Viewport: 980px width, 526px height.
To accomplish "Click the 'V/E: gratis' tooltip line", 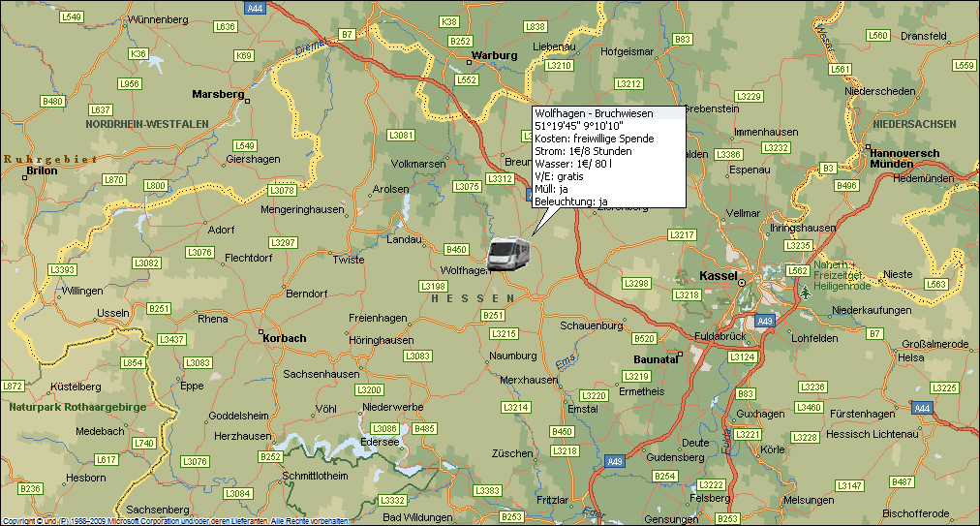I will pyautogui.click(x=559, y=176).
